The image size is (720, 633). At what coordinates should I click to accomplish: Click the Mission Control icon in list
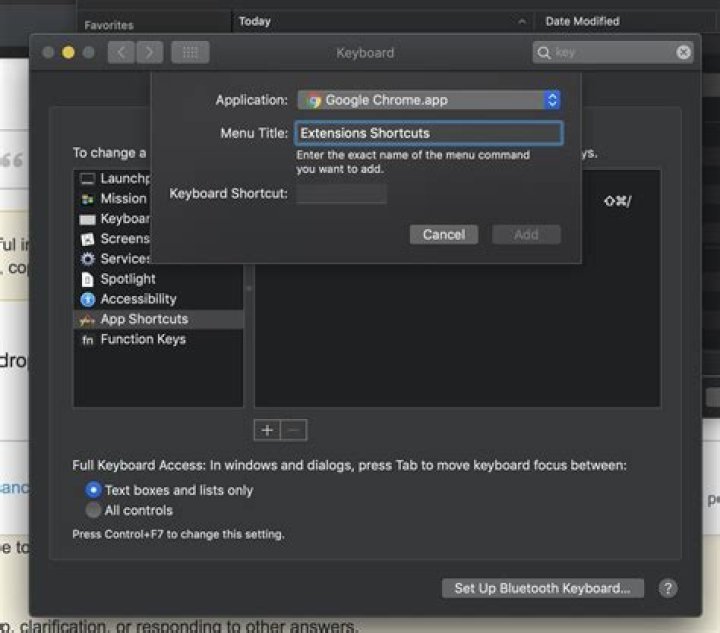87,199
